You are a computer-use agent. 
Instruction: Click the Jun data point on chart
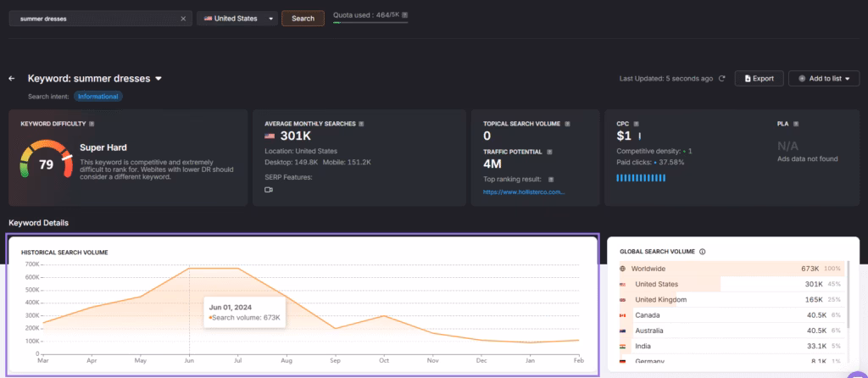pyautogui.click(x=189, y=268)
